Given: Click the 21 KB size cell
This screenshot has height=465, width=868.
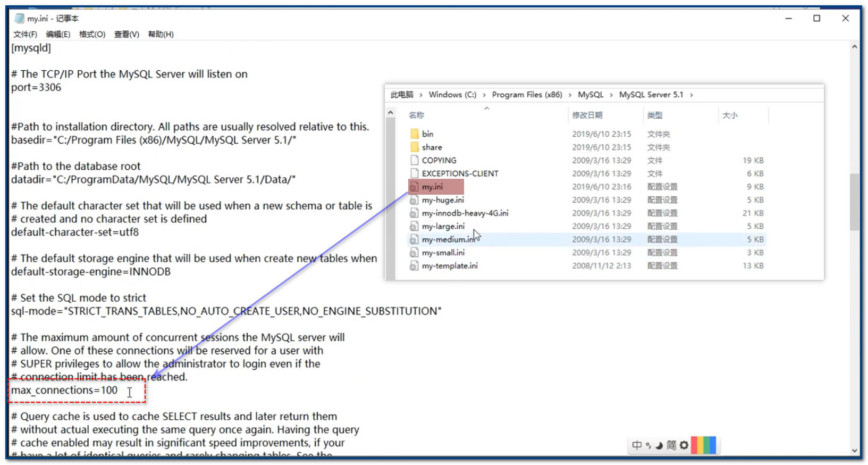Looking at the screenshot, I should coord(753,213).
